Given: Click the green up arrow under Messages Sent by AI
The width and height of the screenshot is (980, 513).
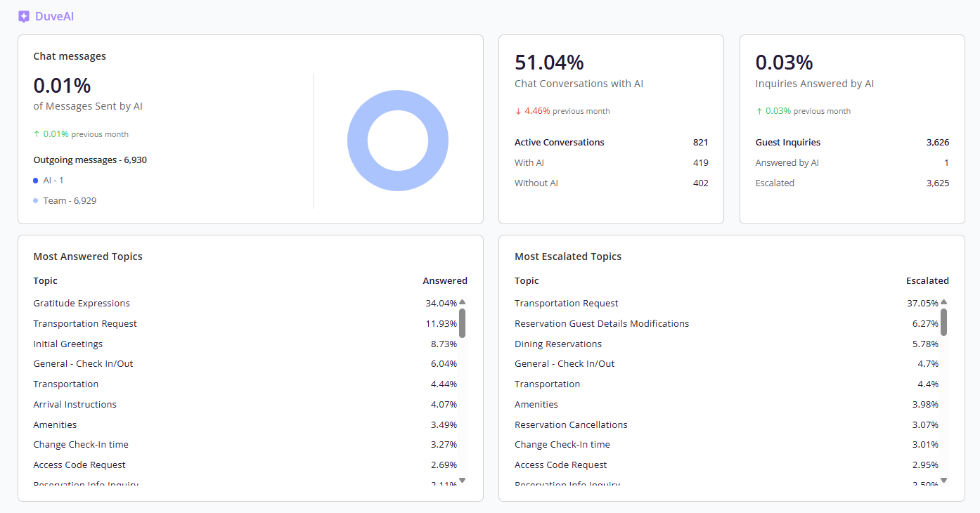Looking at the screenshot, I should pyautogui.click(x=37, y=134).
